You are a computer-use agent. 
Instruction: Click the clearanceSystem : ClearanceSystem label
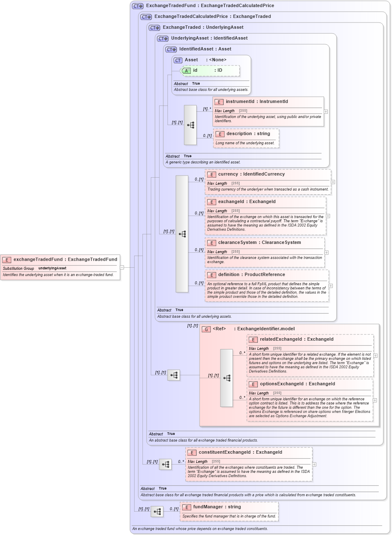click(260, 243)
